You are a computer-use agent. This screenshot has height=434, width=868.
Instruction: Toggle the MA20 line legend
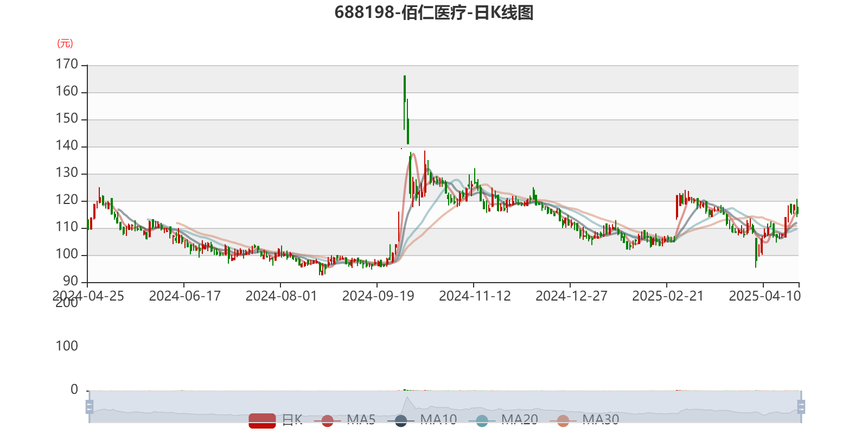tap(503, 420)
